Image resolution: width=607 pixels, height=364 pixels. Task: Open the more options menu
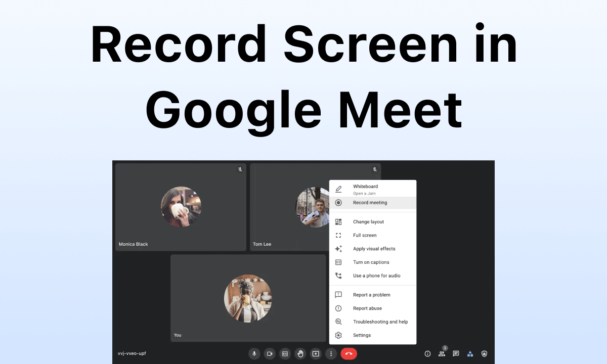(x=331, y=353)
